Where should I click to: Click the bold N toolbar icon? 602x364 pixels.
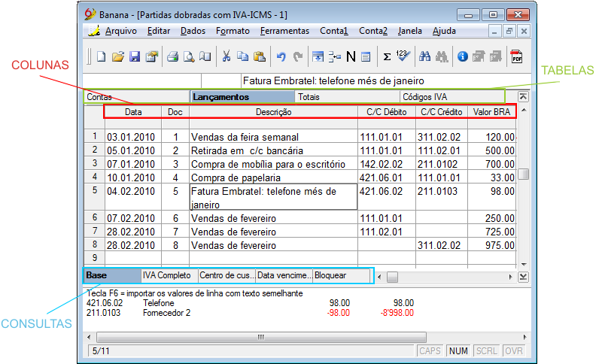tap(351, 56)
